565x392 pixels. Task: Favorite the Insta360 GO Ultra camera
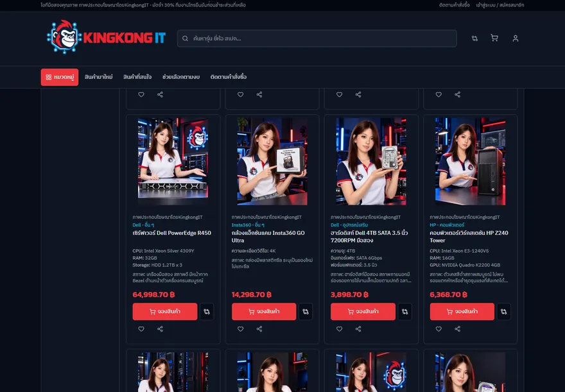(240, 328)
